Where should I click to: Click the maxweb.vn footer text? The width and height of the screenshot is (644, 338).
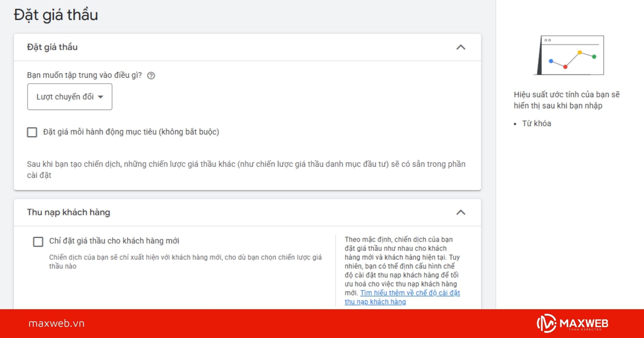pyautogui.click(x=56, y=323)
